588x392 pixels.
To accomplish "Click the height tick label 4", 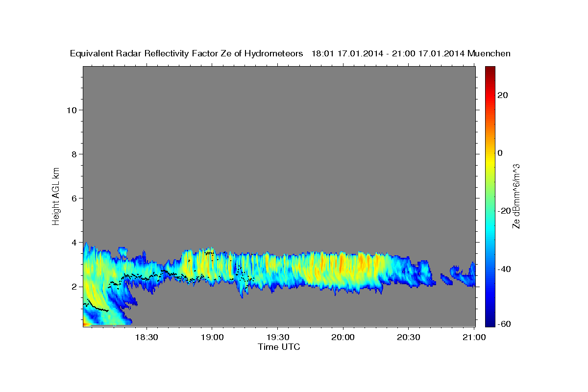I will 73,242.
